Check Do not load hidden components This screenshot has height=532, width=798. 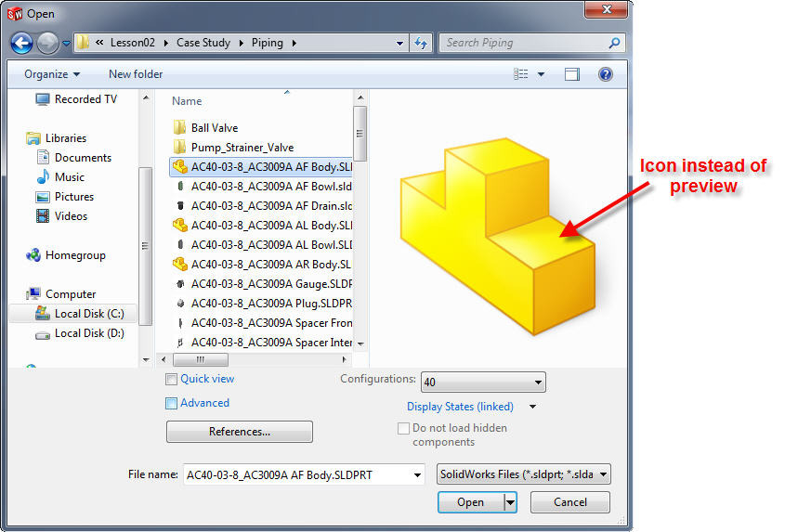[x=403, y=429]
